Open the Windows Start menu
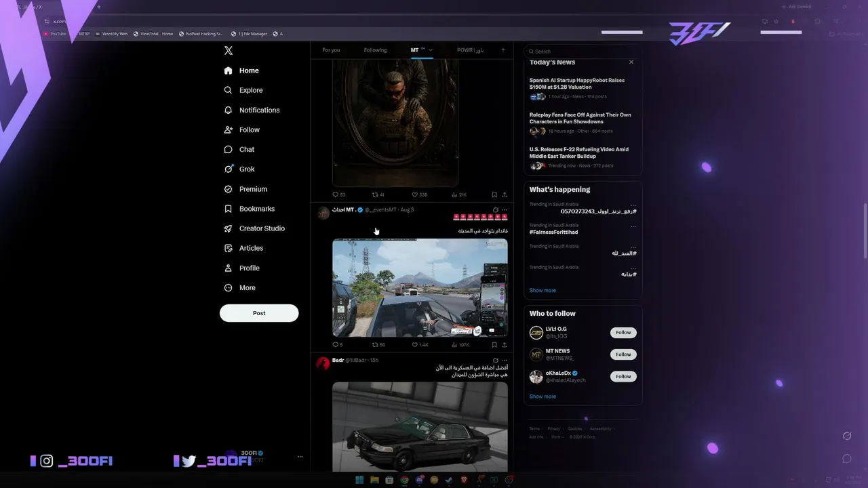 pos(359,481)
